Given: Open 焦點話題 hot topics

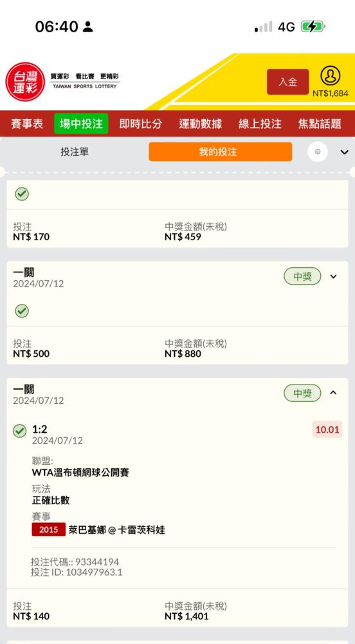Looking at the screenshot, I should tap(320, 124).
